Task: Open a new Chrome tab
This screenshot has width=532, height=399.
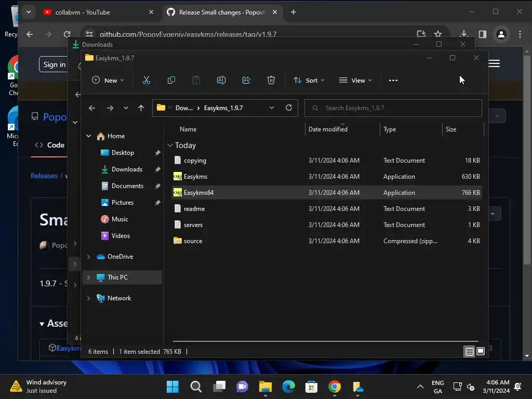Action: (294, 12)
